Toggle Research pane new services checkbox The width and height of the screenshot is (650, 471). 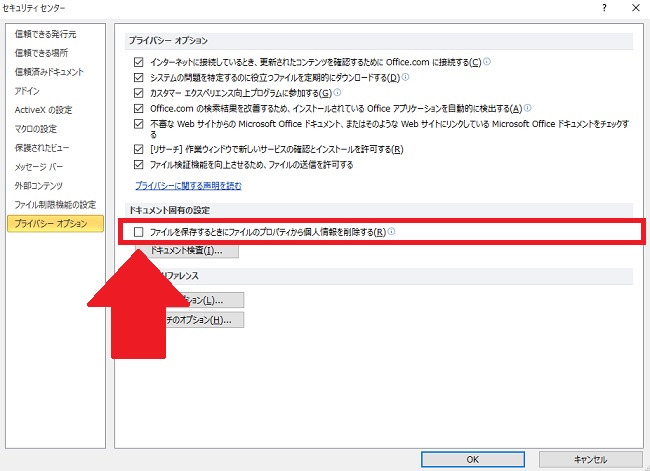pos(138,149)
